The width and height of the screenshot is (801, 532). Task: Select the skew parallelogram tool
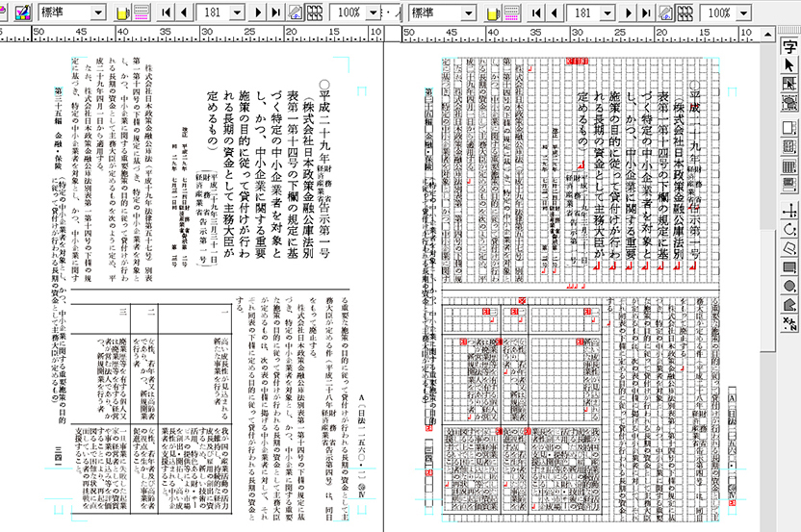coord(789,247)
